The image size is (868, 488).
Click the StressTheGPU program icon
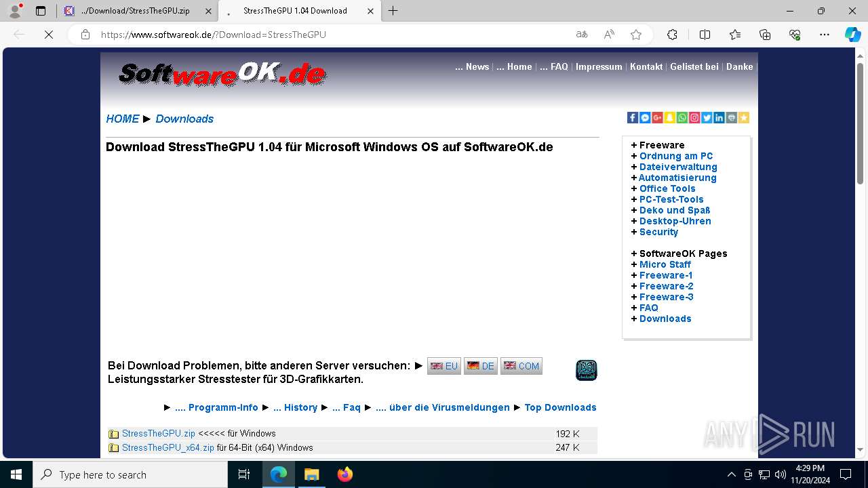click(587, 370)
